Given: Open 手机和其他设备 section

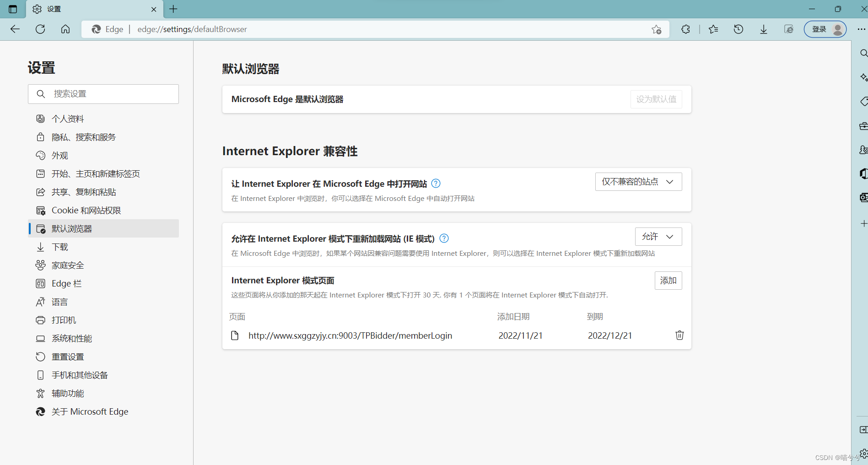Looking at the screenshot, I should click(103, 375).
